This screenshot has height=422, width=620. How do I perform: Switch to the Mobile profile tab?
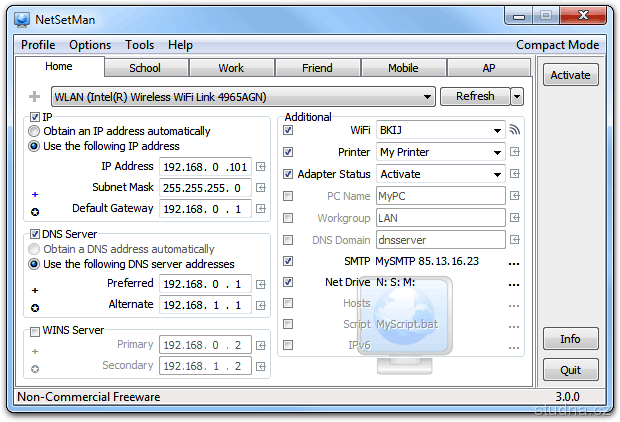pyautogui.click(x=403, y=68)
